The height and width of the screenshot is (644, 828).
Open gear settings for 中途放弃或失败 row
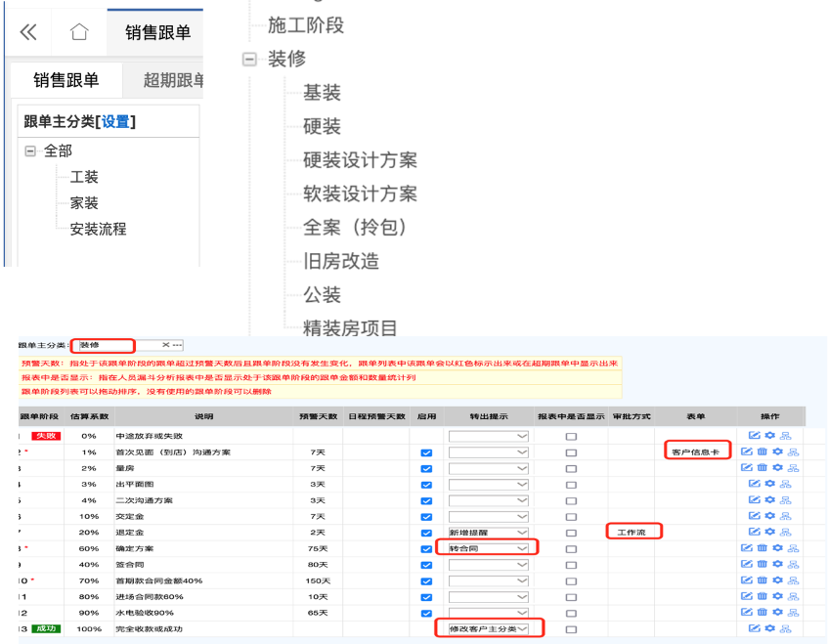click(769, 435)
